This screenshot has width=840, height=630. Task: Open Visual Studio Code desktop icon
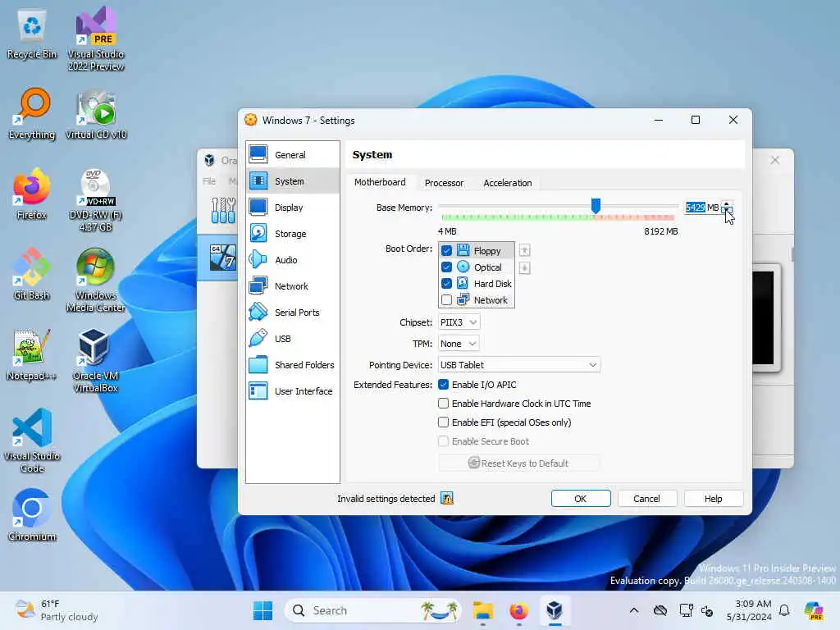tap(32, 441)
